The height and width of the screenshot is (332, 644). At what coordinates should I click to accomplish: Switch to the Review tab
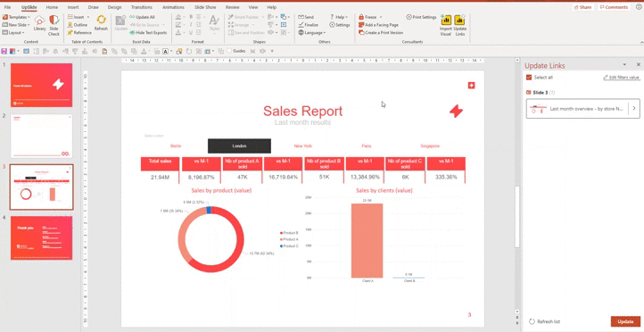233,7
